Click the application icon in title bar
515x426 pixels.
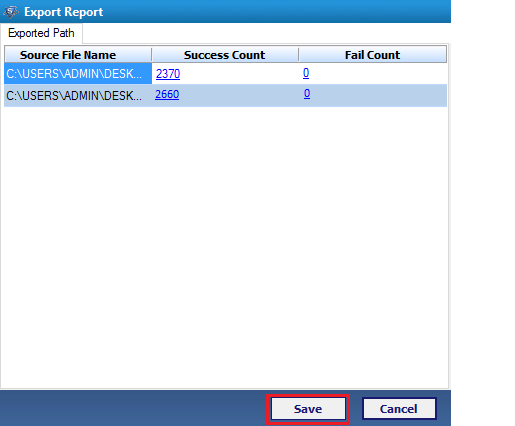(x=11, y=12)
